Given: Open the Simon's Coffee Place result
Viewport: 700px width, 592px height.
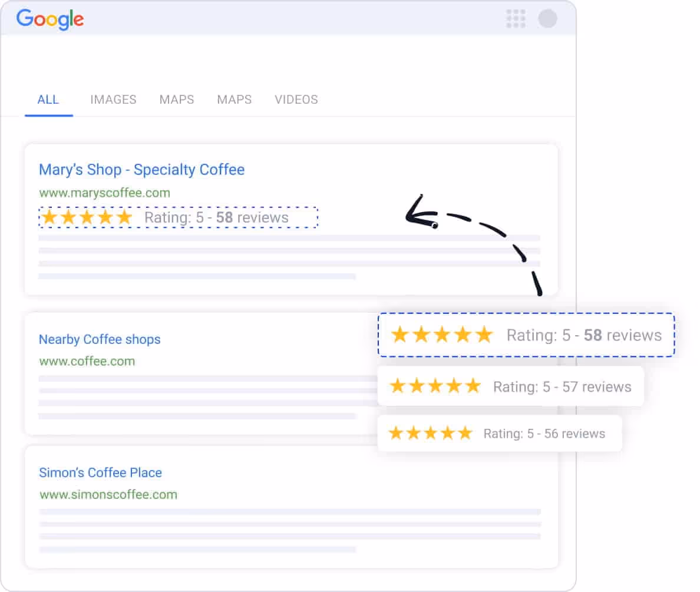Looking at the screenshot, I should [x=101, y=472].
